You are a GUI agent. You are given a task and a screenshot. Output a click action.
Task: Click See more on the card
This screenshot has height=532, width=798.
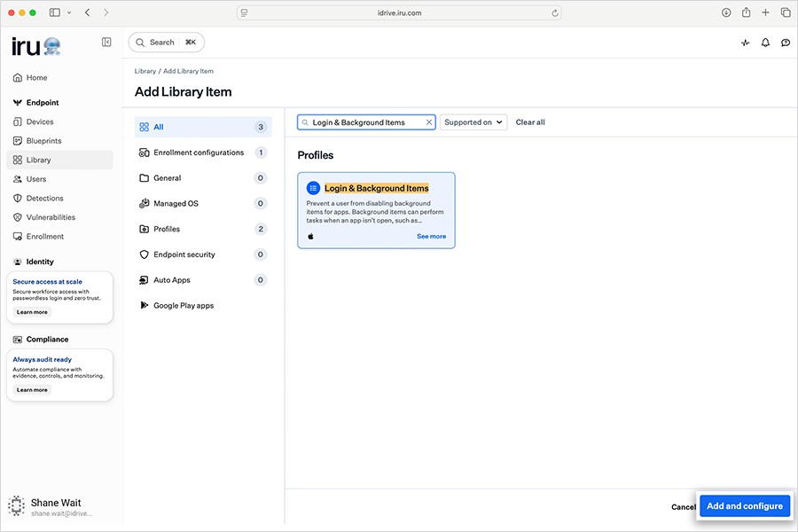431,236
